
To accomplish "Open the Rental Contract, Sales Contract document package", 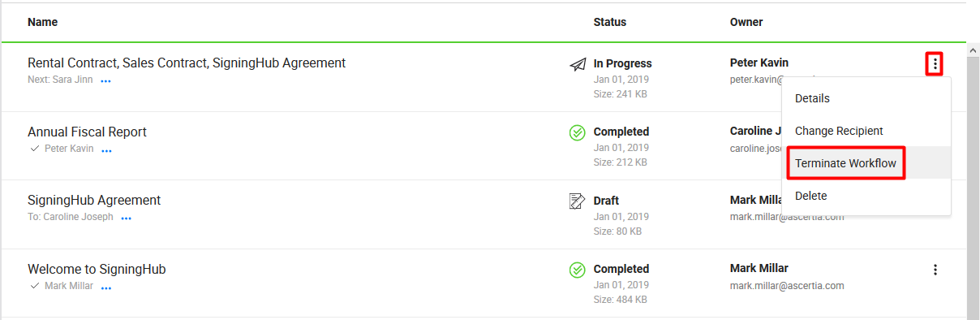I will click(187, 63).
